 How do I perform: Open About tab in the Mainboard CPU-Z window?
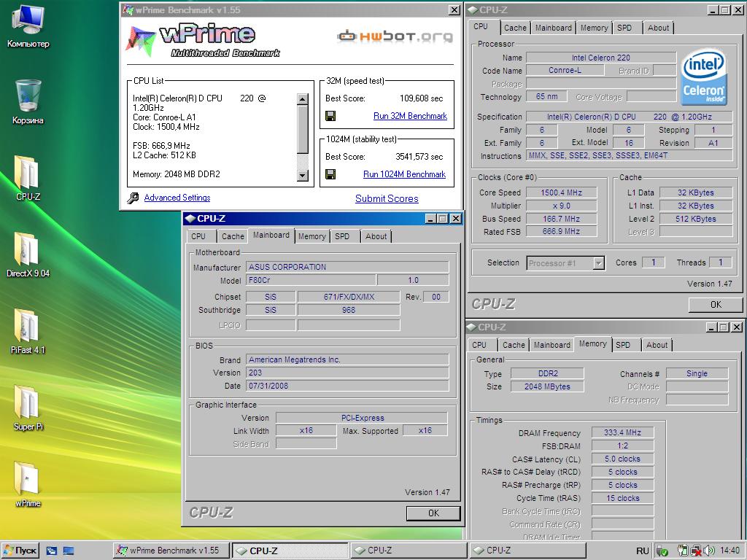coord(376,236)
